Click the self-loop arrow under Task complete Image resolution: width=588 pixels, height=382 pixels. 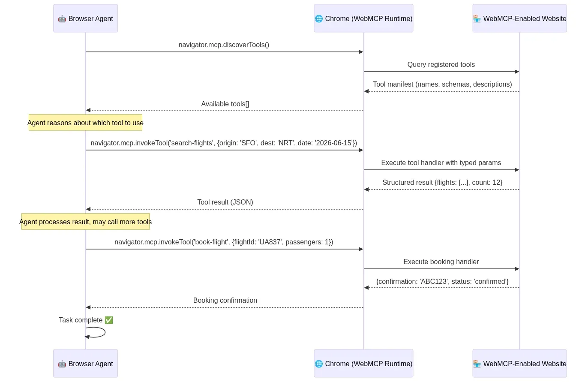[95, 333]
